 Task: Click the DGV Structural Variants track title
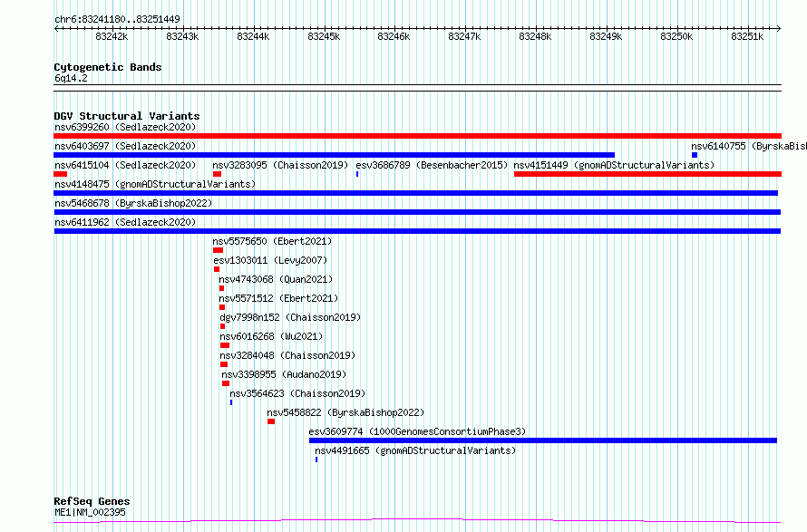click(x=127, y=116)
